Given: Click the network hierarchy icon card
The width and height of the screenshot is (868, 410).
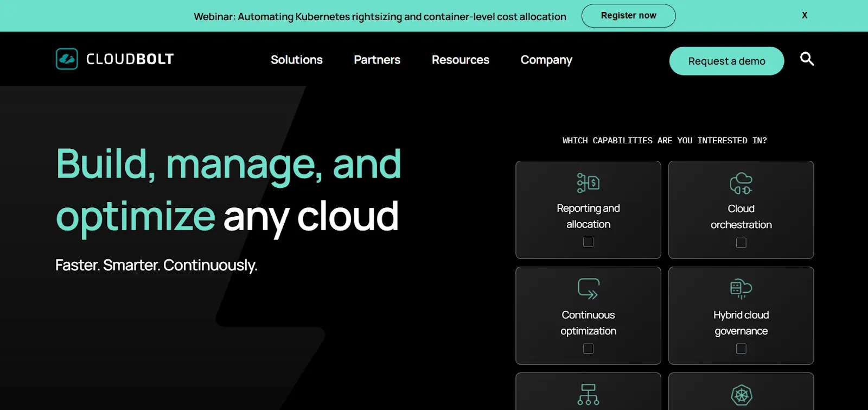Looking at the screenshot, I should 588,392.
